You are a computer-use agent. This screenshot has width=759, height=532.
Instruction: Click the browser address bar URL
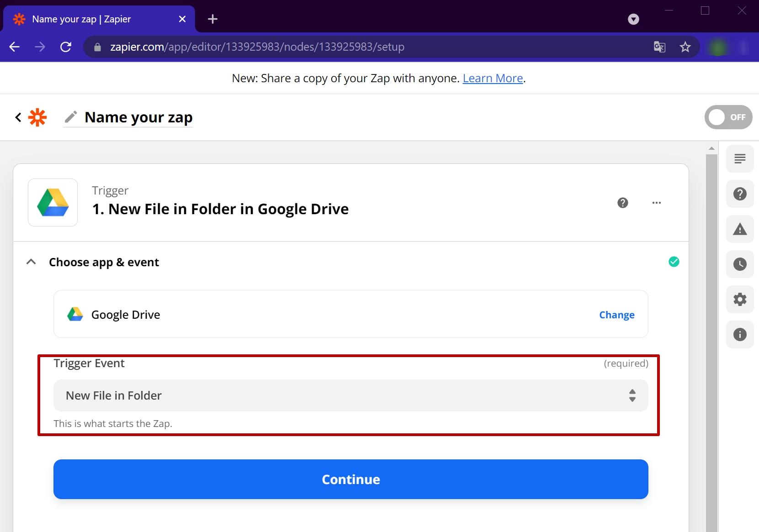coord(257,47)
